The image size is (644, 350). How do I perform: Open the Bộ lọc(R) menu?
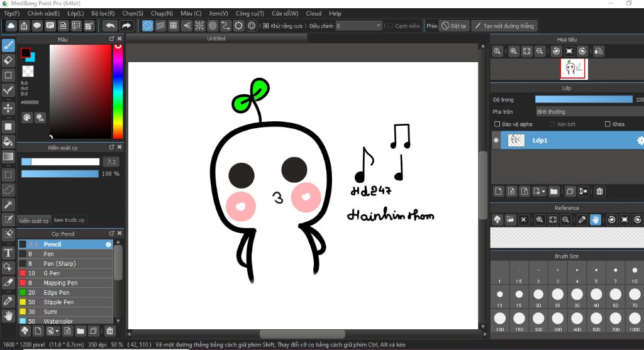pos(103,13)
